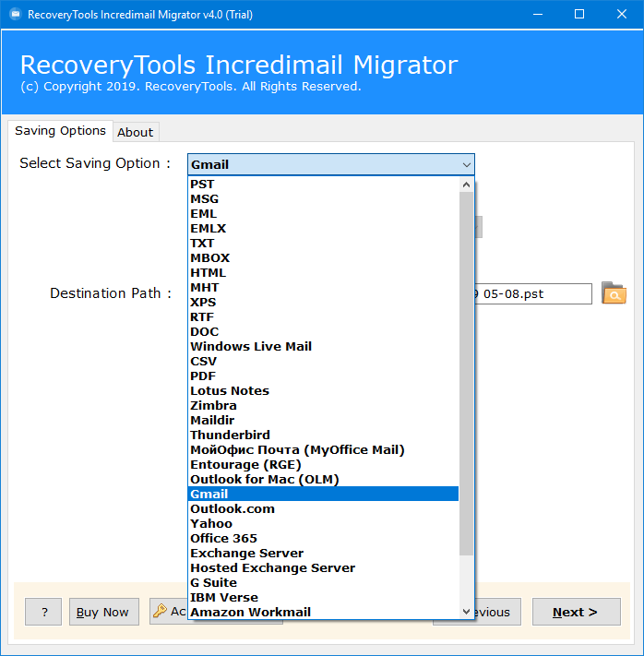Choose HTML from the saving options list
The image size is (644, 656).
[324, 273]
